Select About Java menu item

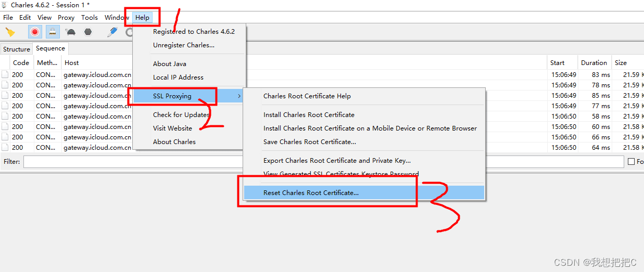170,63
